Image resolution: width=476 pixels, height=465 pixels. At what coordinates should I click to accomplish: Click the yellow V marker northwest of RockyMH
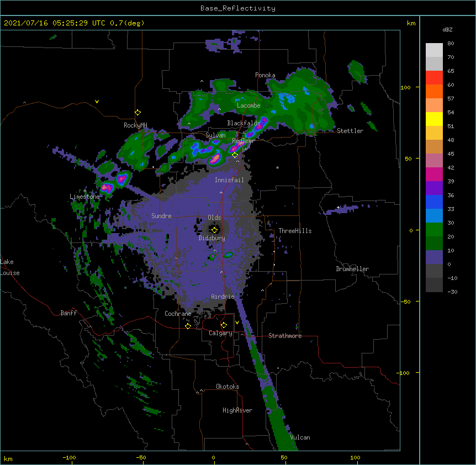97,102
